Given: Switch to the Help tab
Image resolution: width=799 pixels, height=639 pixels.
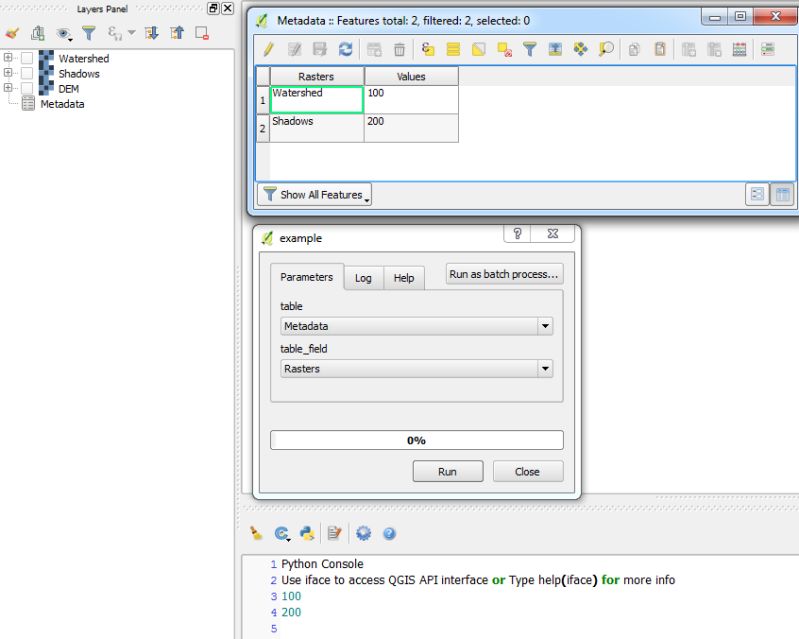Looking at the screenshot, I should (x=404, y=278).
